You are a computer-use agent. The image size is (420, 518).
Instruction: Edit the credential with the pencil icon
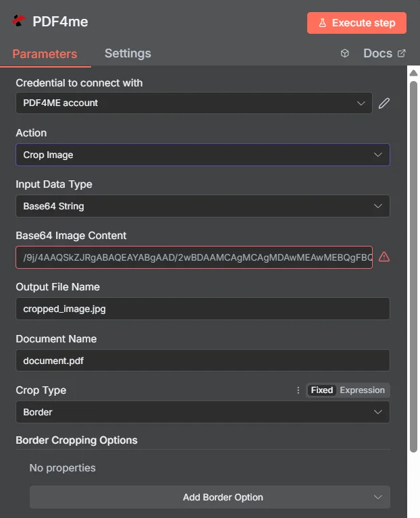384,103
